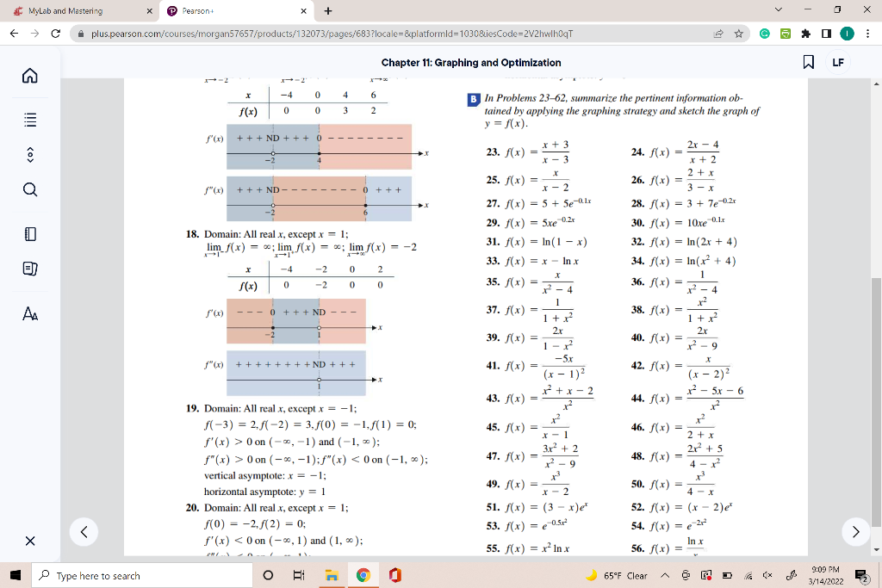Toggle the browser side panel
The height and width of the screenshot is (588, 882).
coord(826,34)
